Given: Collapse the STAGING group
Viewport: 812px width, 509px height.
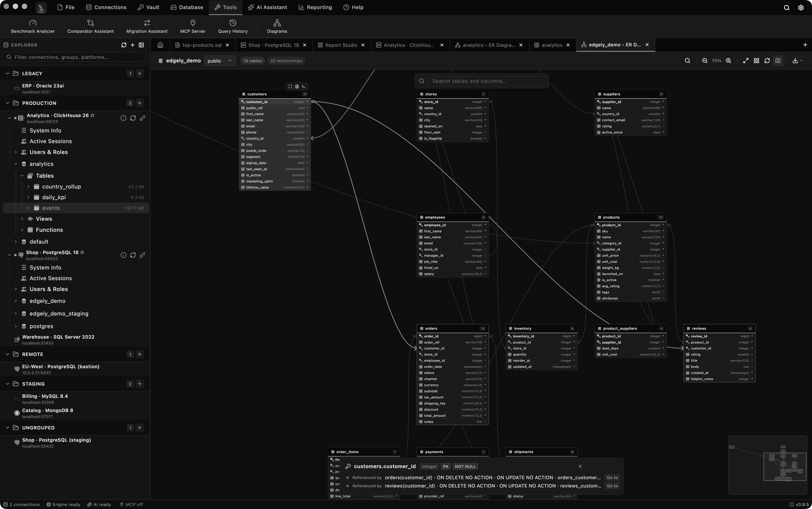Looking at the screenshot, I should click(8, 384).
